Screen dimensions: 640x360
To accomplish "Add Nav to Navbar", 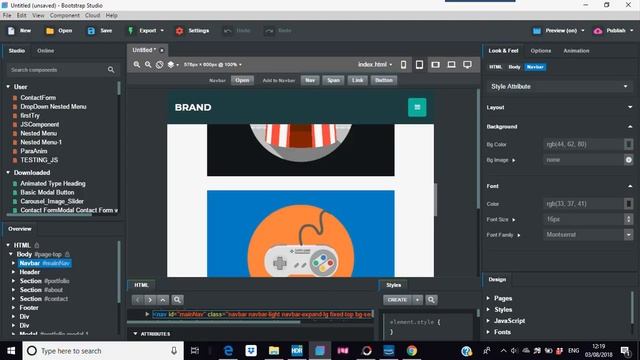I will point(310,80).
